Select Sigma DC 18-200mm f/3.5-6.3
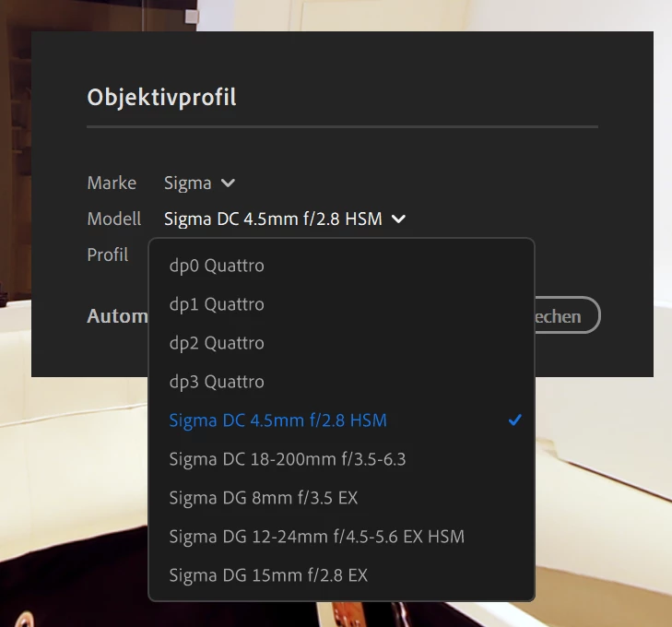The width and height of the screenshot is (672, 627). coord(341,459)
